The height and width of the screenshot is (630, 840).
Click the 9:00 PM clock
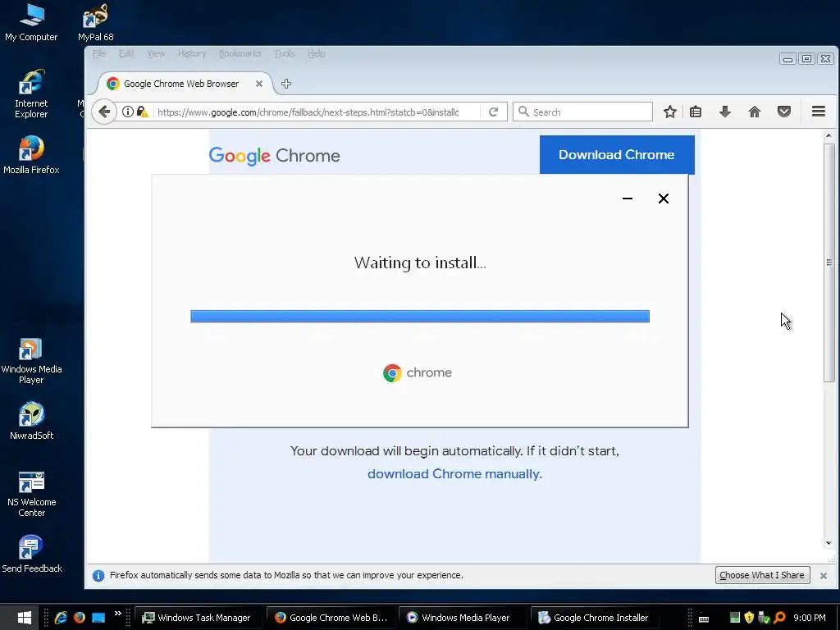[810, 618]
